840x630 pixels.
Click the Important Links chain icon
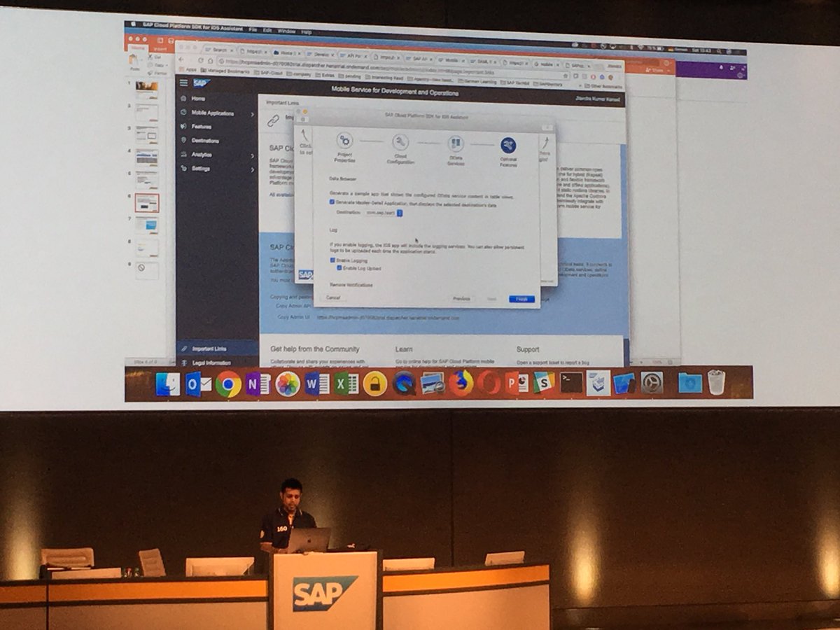274,120
